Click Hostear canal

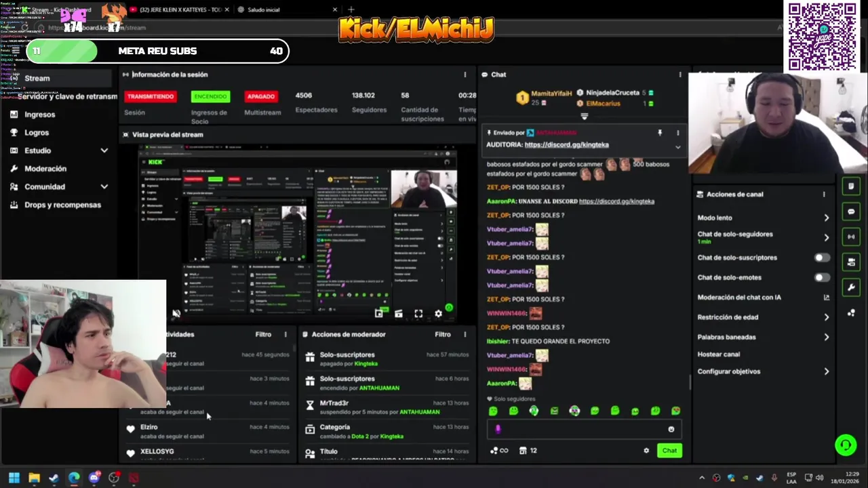point(718,354)
